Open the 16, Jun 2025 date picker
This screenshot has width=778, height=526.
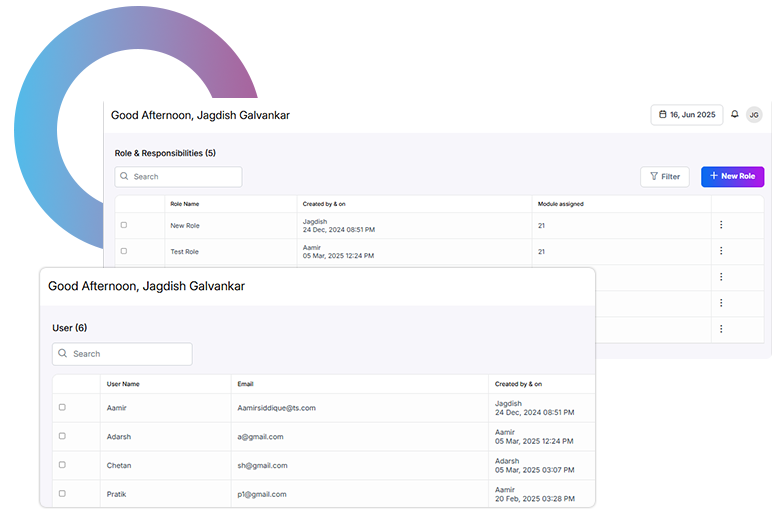click(686, 115)
